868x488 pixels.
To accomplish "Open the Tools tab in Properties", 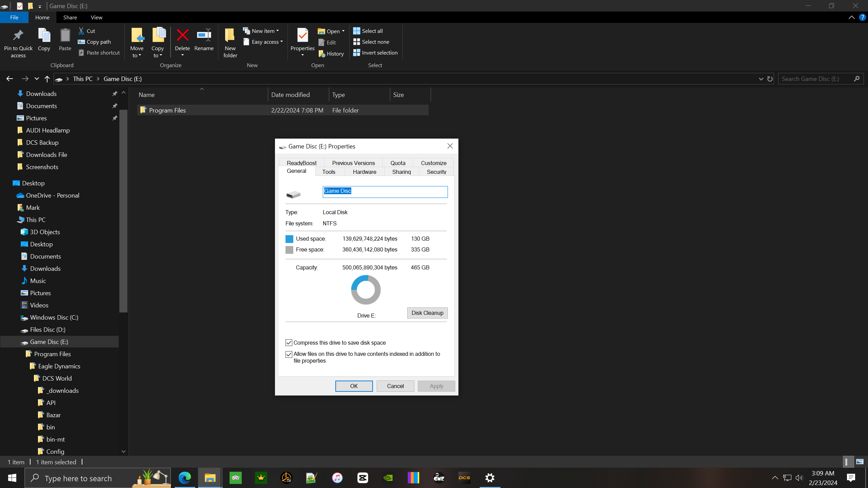I will [x=329, y=171].
